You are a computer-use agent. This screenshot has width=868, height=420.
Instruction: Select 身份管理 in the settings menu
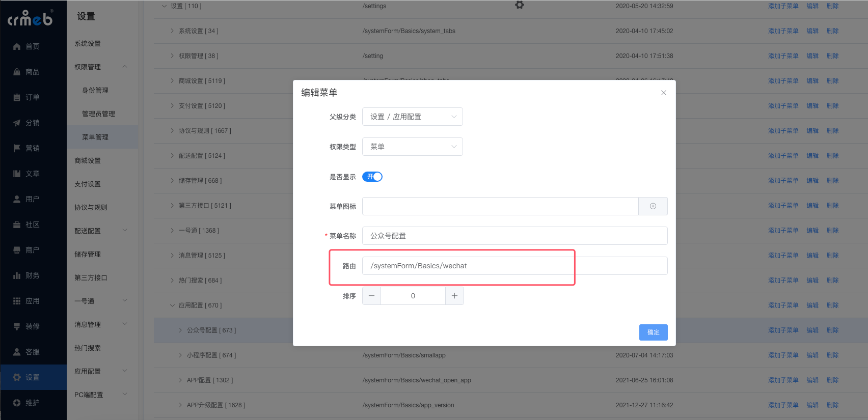pyautogui.click(x=95, y=90)
